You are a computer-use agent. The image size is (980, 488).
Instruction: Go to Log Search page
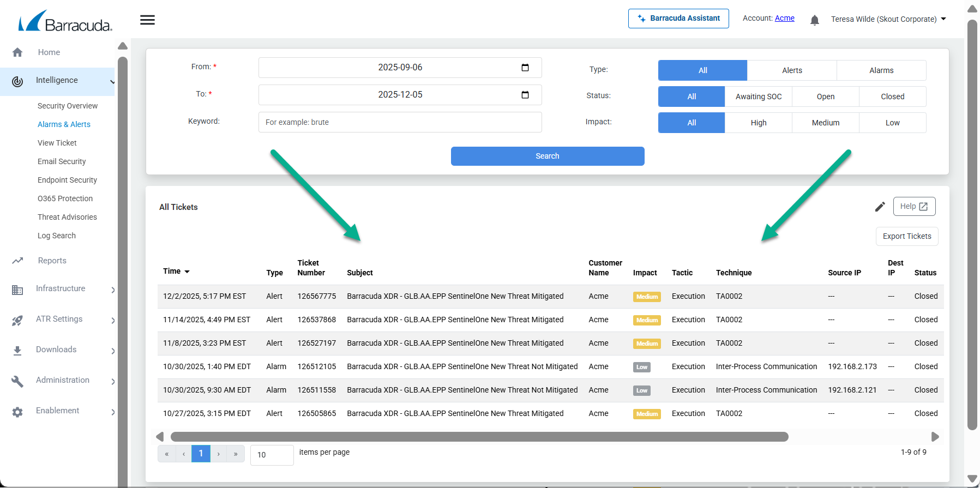[57, 236]
